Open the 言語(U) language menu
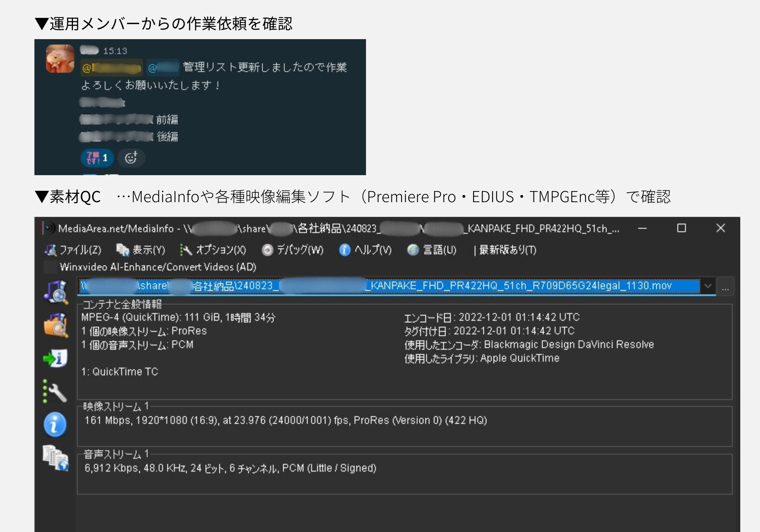The image size is (760, 532). tap(432, 250)
